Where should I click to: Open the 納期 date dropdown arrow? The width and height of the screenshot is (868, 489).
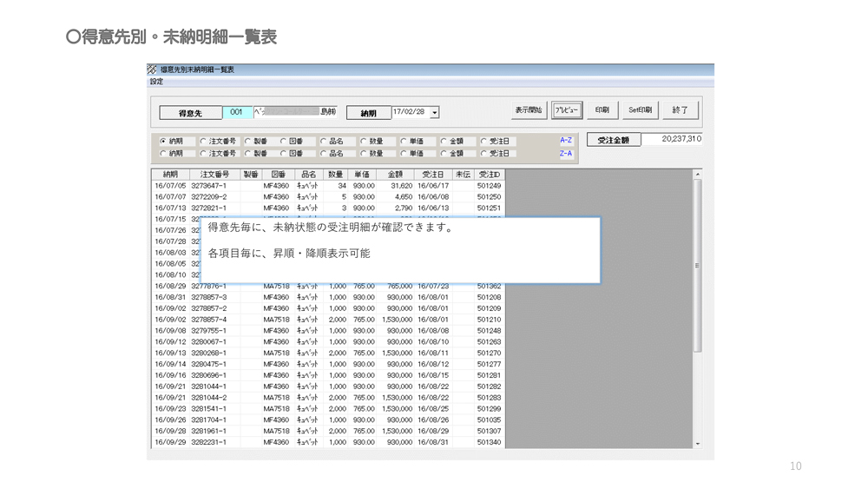(435, 112)
